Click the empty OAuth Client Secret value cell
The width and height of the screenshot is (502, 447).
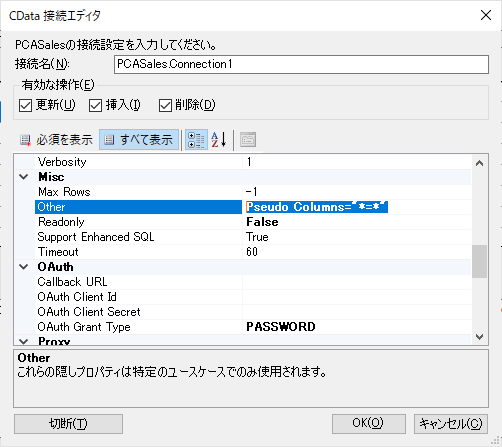357,312
